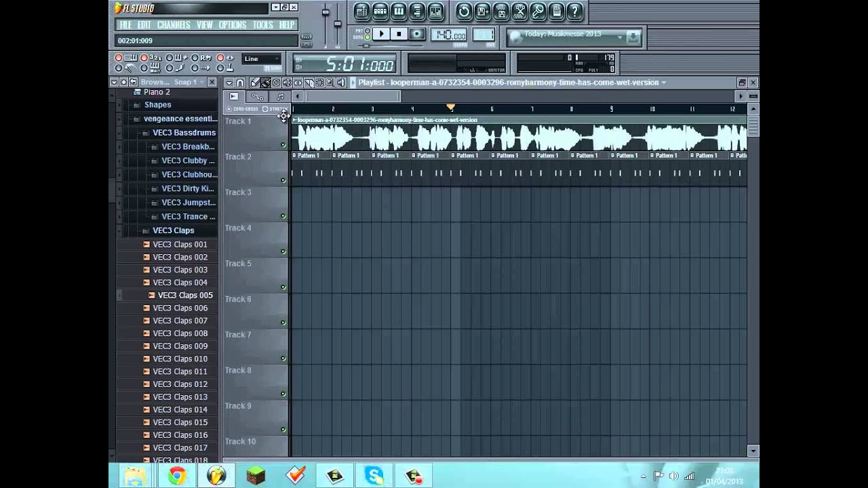Open the OPTIONS menu

coord(233,25)
